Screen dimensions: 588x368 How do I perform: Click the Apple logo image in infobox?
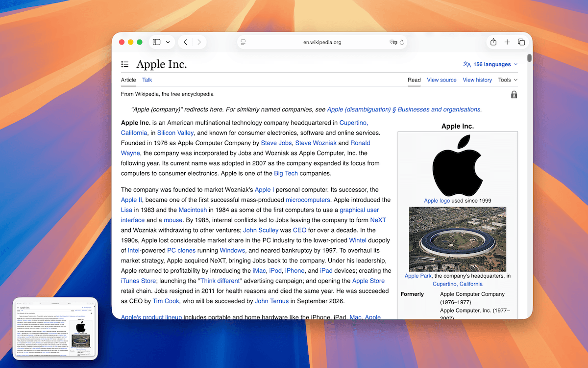point(458,165)
